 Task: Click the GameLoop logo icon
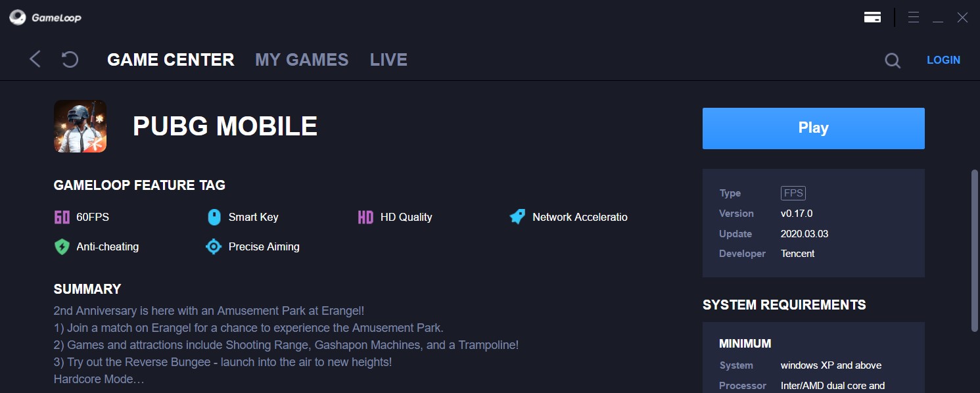click(x=18, y=18)
